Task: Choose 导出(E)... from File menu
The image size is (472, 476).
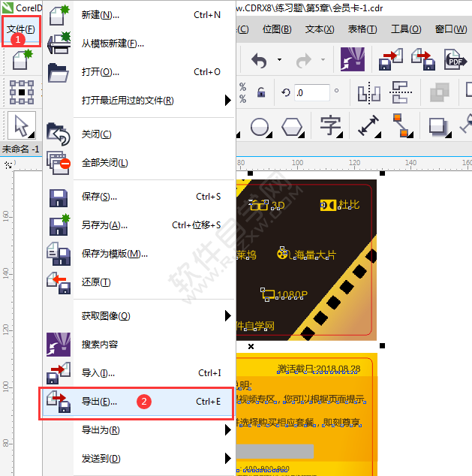Action: click(x=99, y=402)
